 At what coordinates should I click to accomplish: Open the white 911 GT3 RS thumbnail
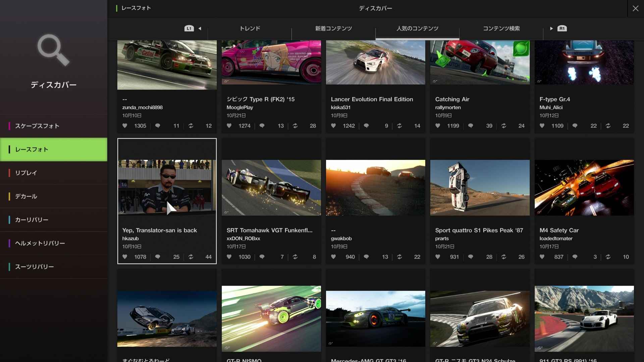(584, 318)
